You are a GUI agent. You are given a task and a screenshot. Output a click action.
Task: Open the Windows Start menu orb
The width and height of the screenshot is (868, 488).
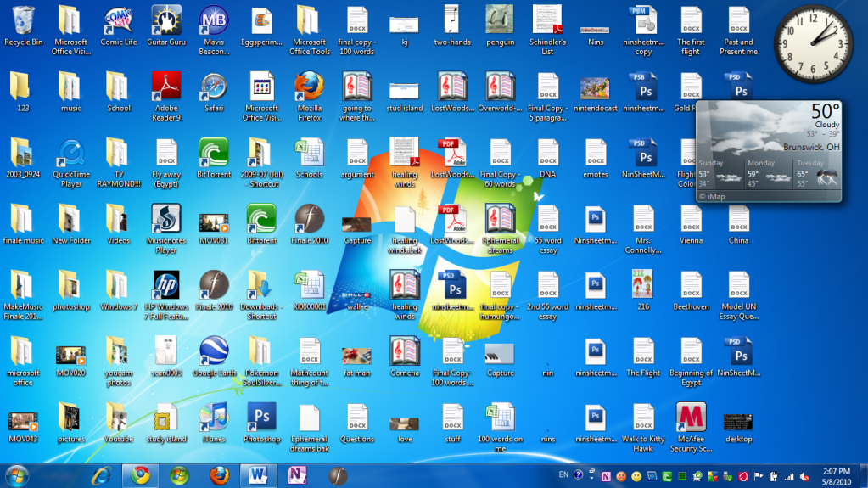(x=17, y=476)
